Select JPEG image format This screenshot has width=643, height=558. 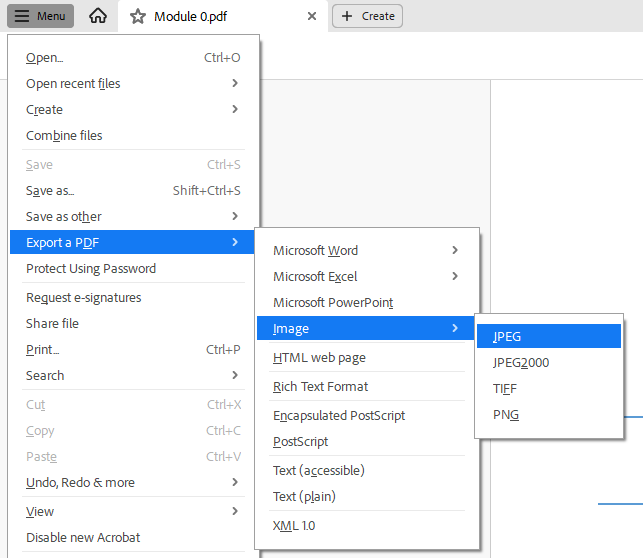pos(549,336)
